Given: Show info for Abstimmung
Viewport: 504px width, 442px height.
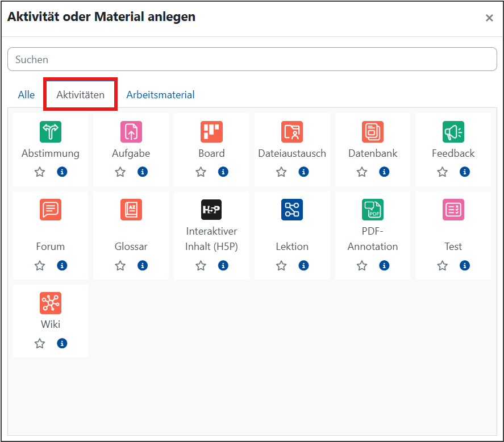Looking at the screenshot, I should [x=62, y=172].
